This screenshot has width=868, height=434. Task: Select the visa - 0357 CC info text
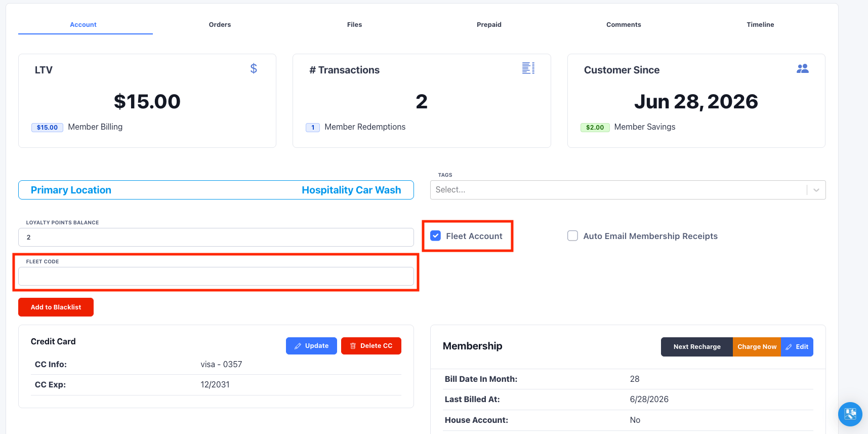pos(221,364)
